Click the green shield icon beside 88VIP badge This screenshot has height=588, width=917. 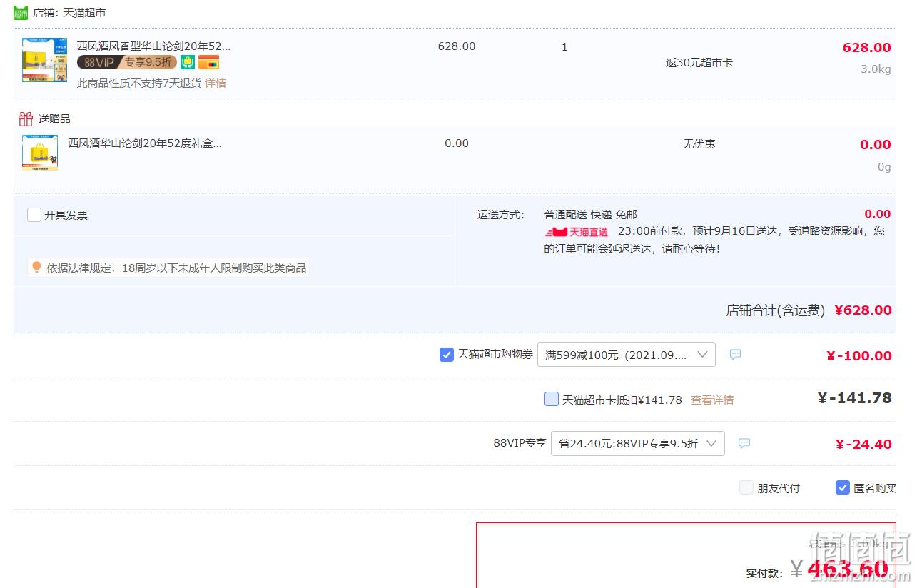[x=188, y=62]
